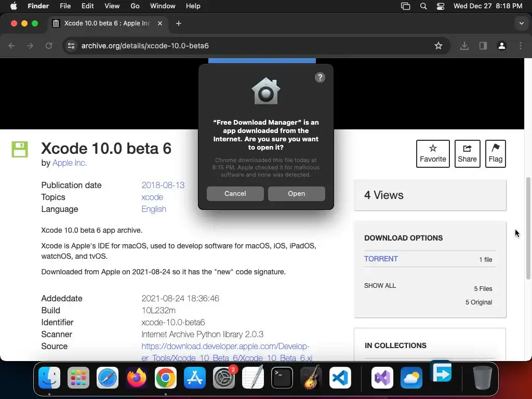Click the 4 Views statistic

pyautogui.click(x=384, y=195)
